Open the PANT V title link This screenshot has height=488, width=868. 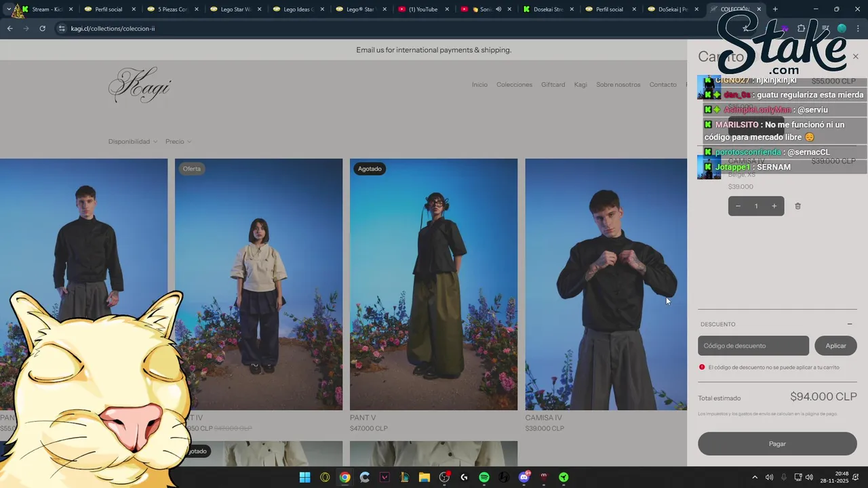click(x=363, y=418)
